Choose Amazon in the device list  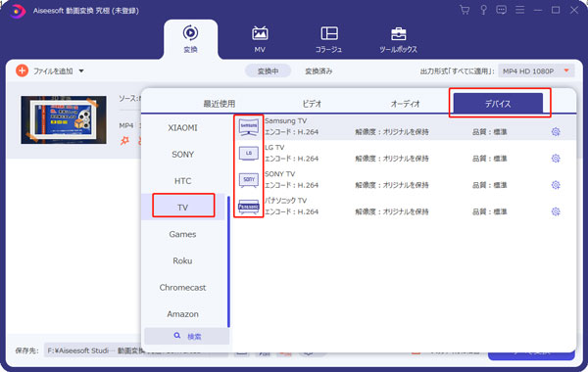182,314
